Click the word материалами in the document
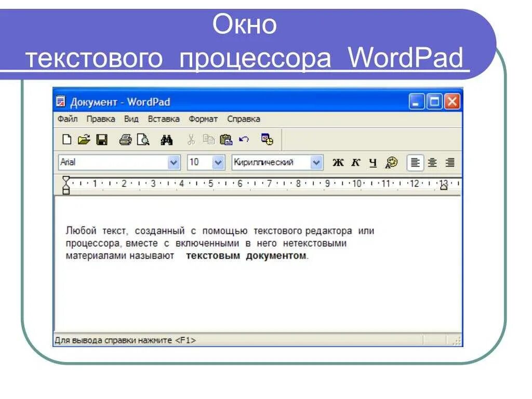 point(96,256)
